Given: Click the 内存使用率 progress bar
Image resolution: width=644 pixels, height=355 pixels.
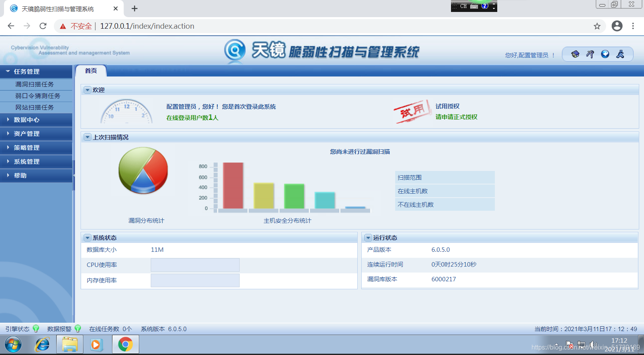Looking at the screenshot, I should coord(195,280).
